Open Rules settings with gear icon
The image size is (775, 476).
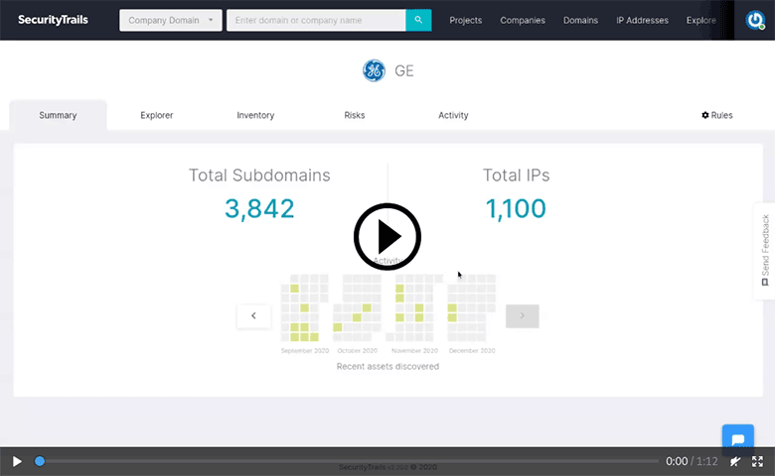coord(717,115)
